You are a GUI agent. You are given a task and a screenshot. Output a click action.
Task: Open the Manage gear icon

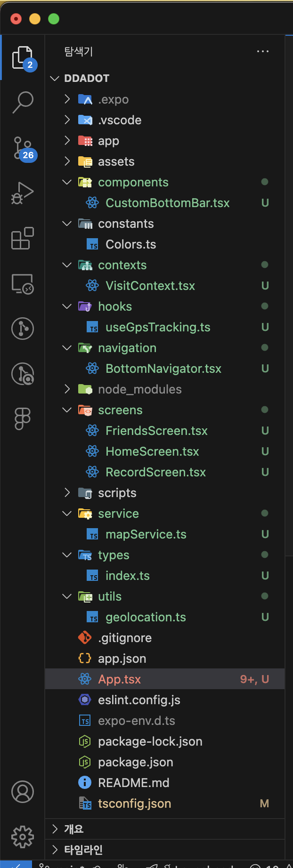pos(23,836)
